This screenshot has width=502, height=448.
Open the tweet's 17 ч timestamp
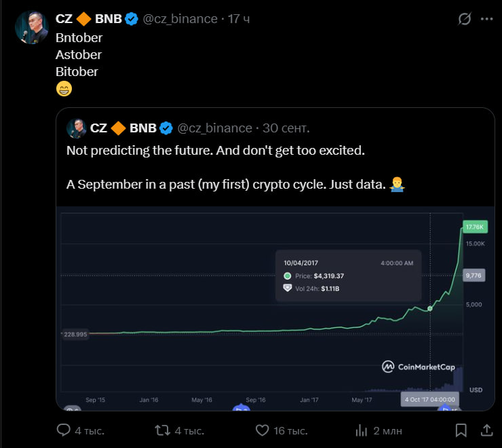point(239,19)
